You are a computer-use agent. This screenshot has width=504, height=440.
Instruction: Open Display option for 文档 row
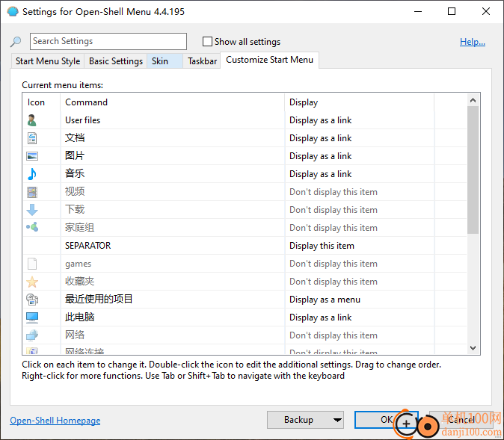pos(321,138)
